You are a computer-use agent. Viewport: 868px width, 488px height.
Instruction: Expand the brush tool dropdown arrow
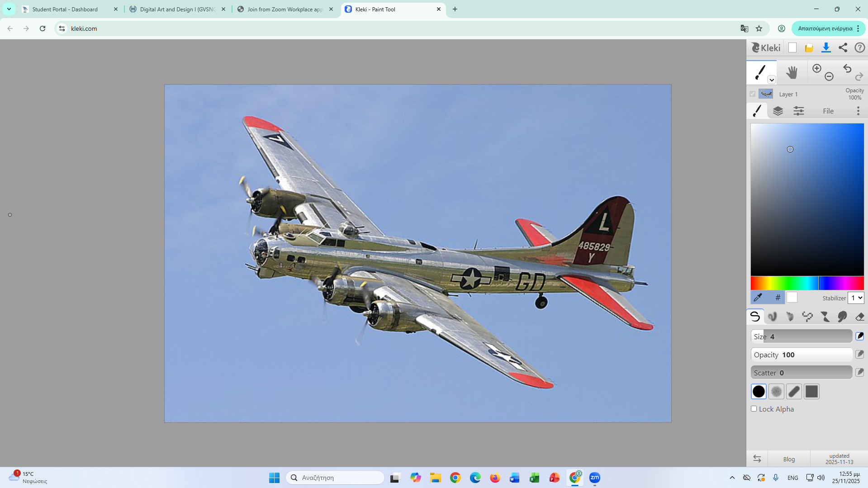coord(772,80)
